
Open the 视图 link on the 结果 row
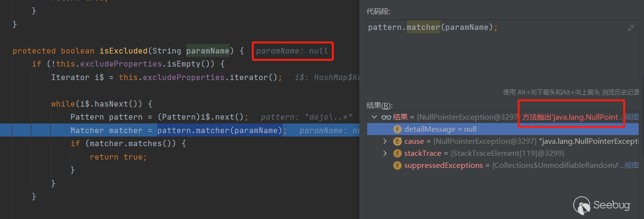[632, 117]
